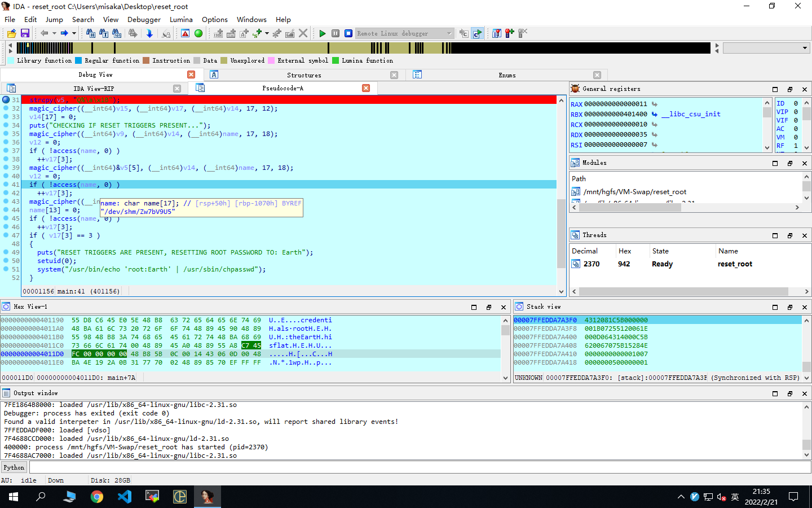812x508 pixels.
Task: Open the empty dropdown right of navigation band
Action: coord(805,48)
